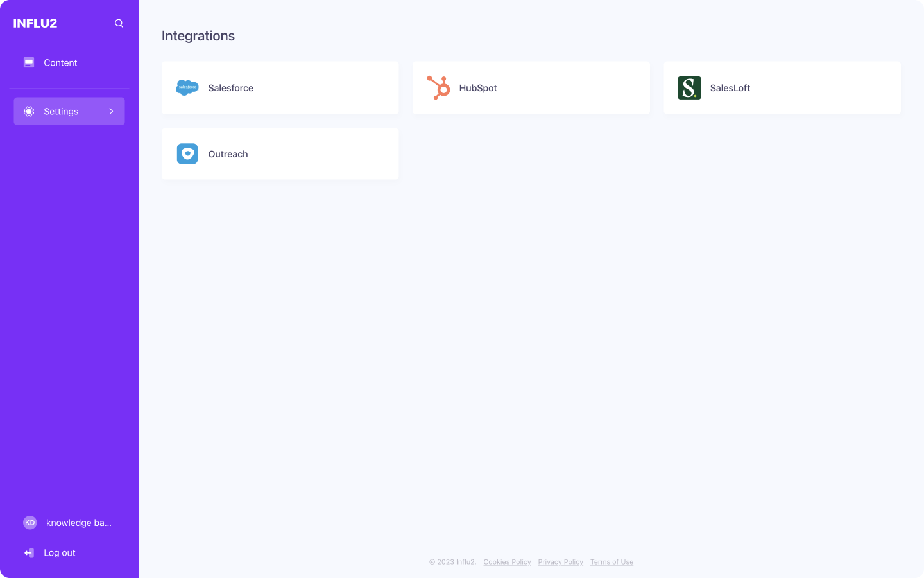
Task: Click the Salesforce cloud logo
Action: coord(187,87)
